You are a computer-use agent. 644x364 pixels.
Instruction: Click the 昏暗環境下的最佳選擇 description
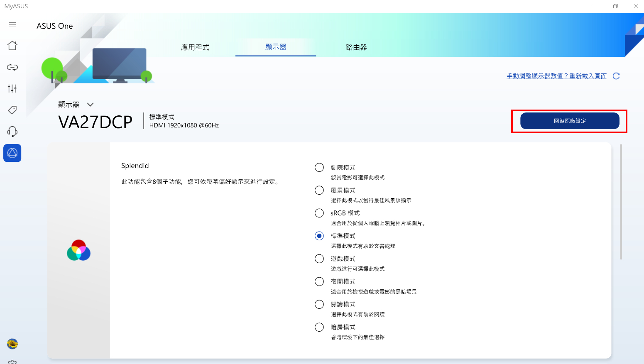[x=358, y=337]
